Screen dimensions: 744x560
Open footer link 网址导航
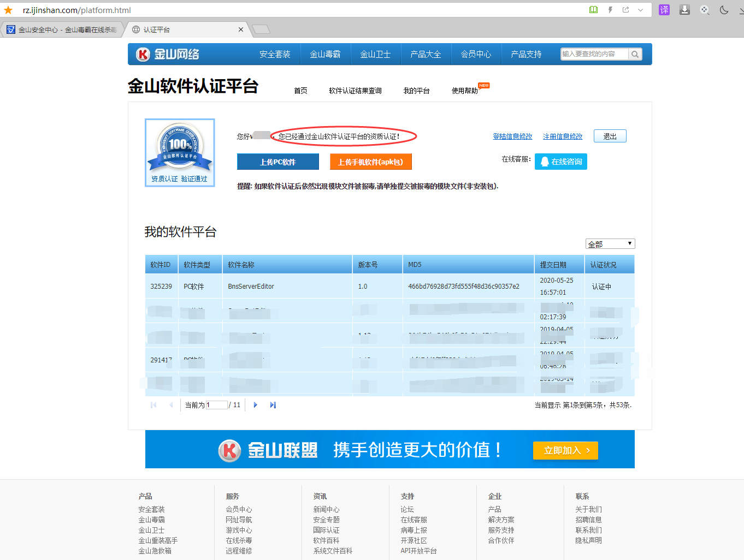point(239,520)
